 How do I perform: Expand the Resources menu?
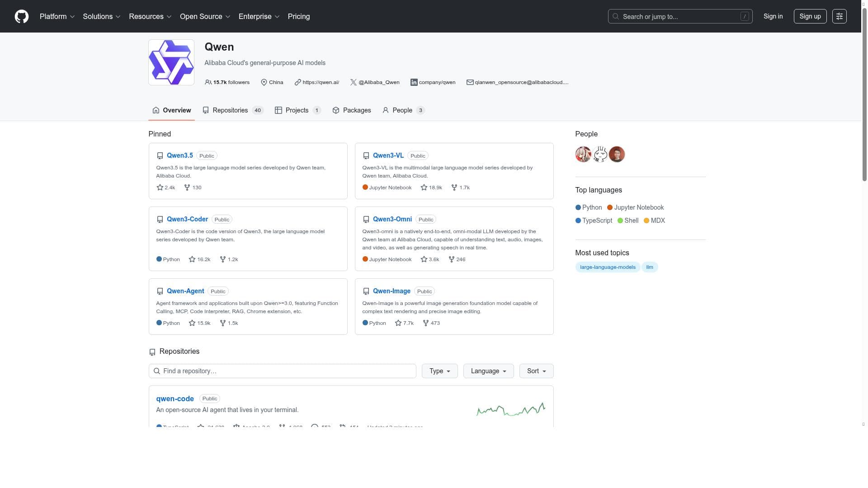click(150, 16)
